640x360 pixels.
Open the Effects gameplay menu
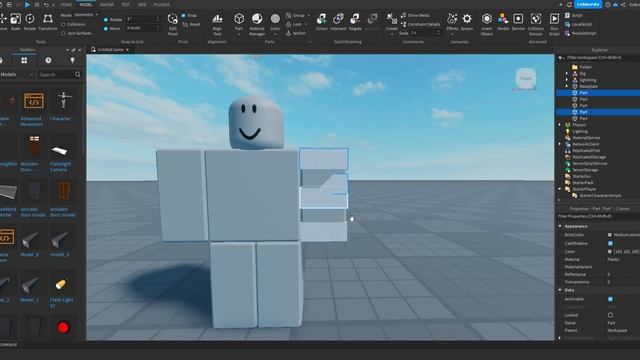(x=452, y=22)
